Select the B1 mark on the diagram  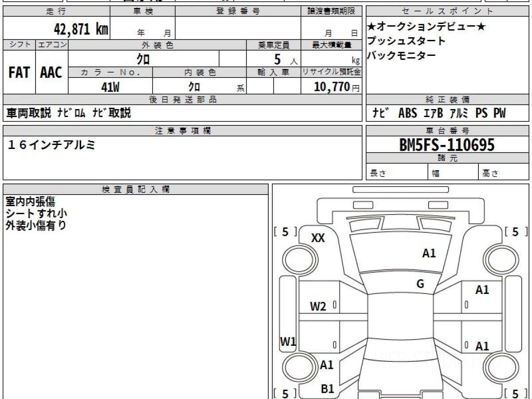(x=327, y=389)
